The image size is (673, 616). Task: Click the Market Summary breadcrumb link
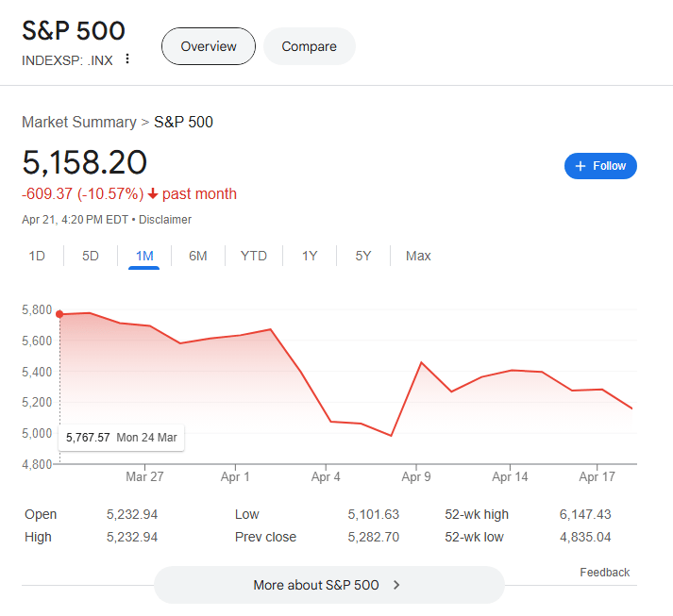coord(79,122)
